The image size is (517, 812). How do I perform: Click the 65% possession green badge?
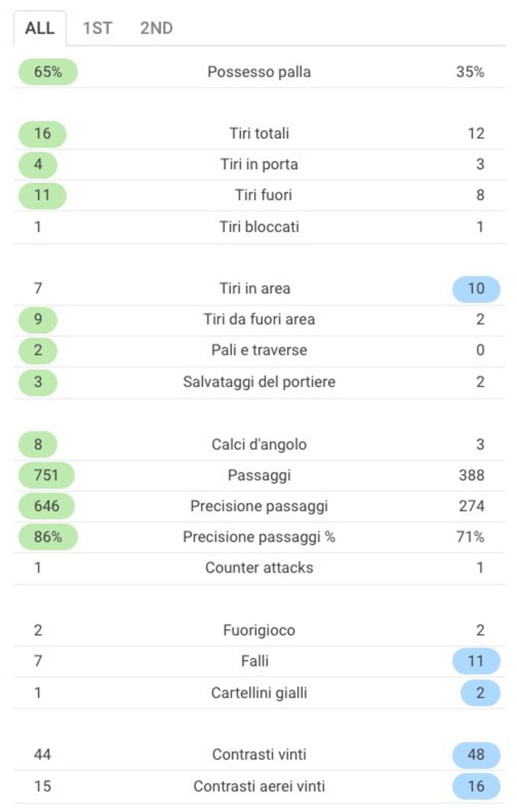(48, 72)
